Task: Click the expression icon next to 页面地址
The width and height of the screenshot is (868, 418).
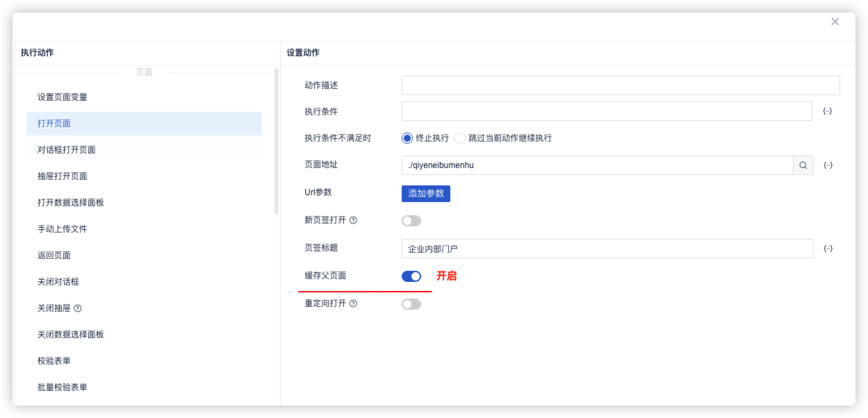Action: pyautogui.click(x=827, y=165)
